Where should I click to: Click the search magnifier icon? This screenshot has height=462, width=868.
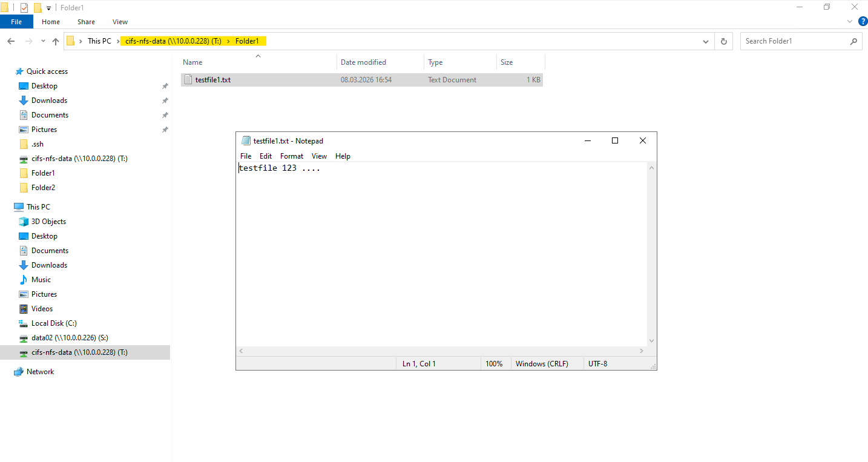coord(853,41)
